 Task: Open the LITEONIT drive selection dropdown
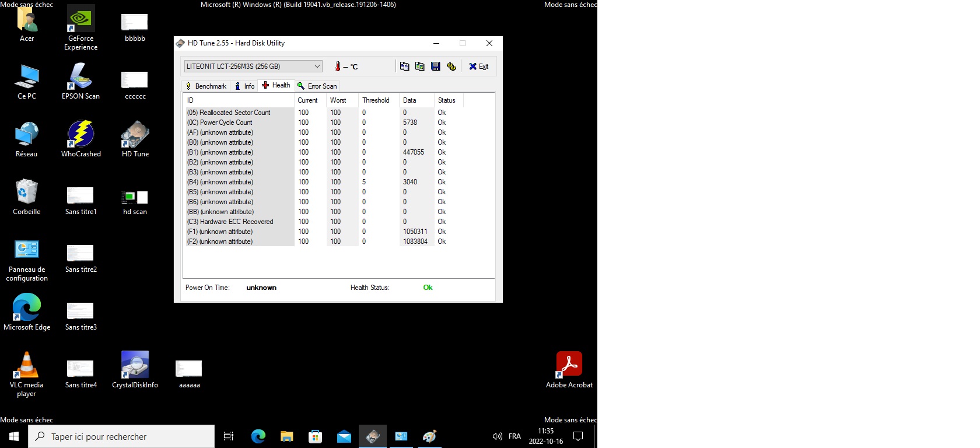click(x=253, y=66)
